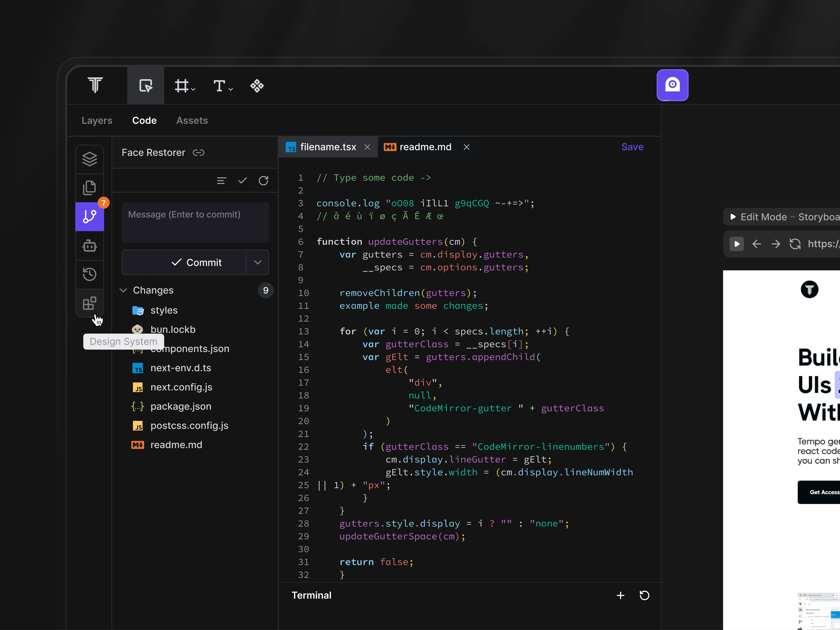The image size is (840, 630).
Task: Open the AI robot sidebar icon
Action: tap(90, 246)
